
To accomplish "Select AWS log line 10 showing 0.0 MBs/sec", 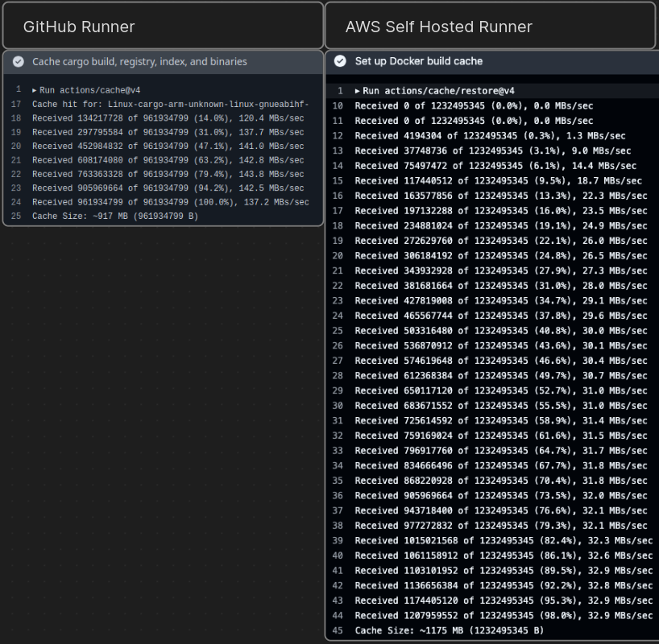I will (474, 106).
